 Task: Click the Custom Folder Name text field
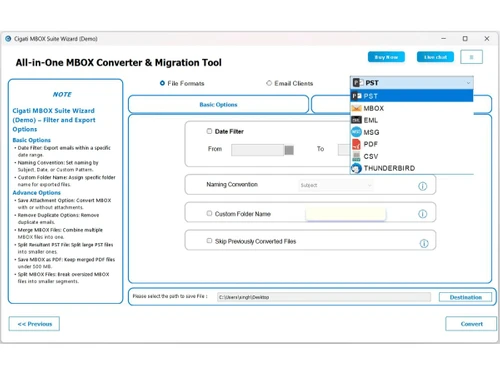(345, 214)
